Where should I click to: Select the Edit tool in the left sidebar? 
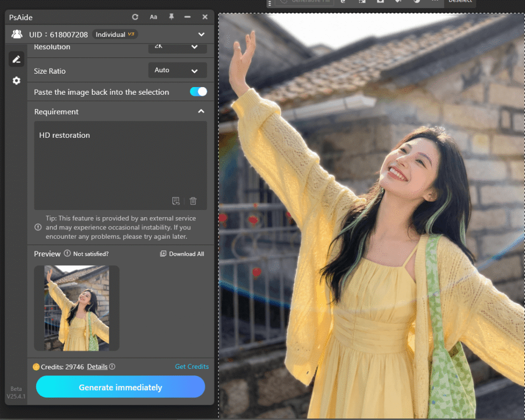[x=16, y=59]
